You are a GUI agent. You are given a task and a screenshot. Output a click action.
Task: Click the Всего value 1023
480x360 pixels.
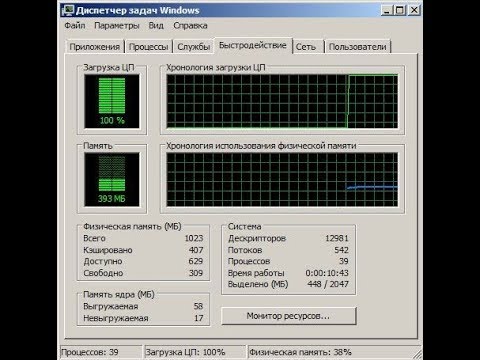(x=194, y=238)
